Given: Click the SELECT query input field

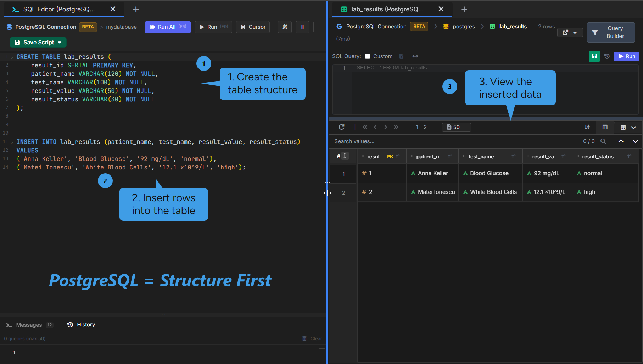Looking at the screenshot, I should 495,89.
